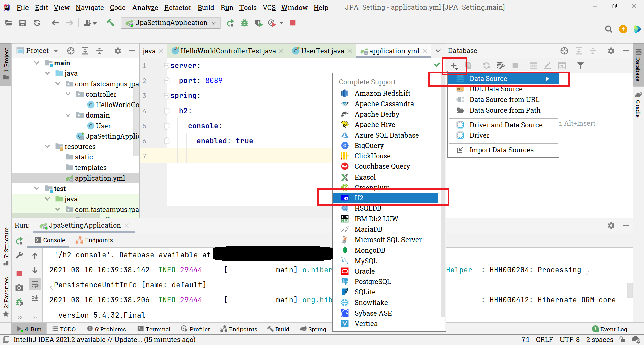
Task: Click the Spring tool window button
Action: point(313,329)
